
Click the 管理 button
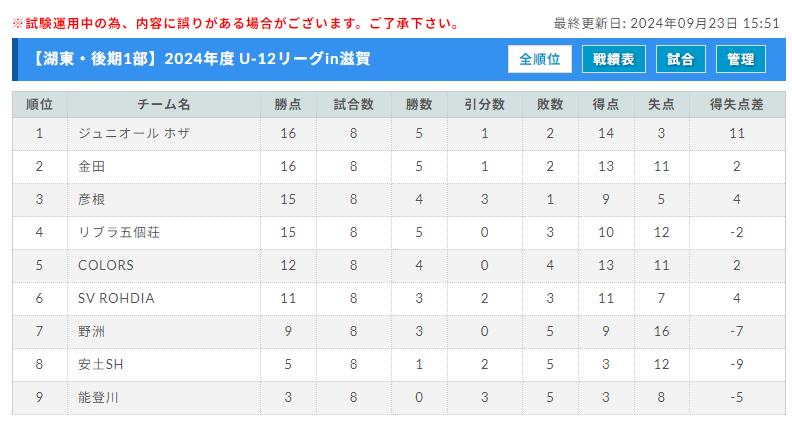coord(740,59)
